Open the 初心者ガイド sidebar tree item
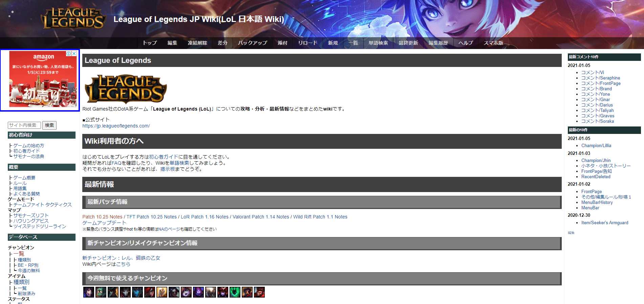Viewport: 644px width, 304px height. pos(26,151)
